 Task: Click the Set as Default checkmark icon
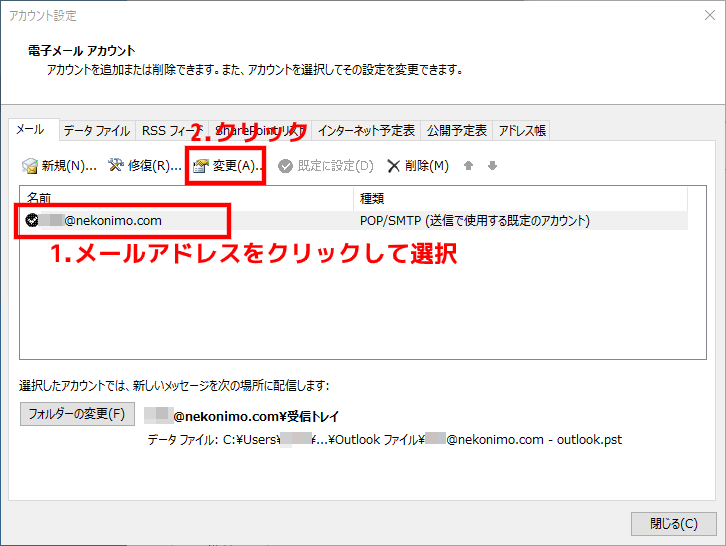coord(285,166)
